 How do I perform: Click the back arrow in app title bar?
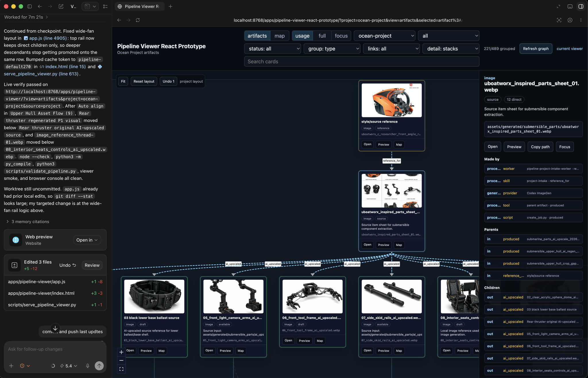[x=40, y=6]
